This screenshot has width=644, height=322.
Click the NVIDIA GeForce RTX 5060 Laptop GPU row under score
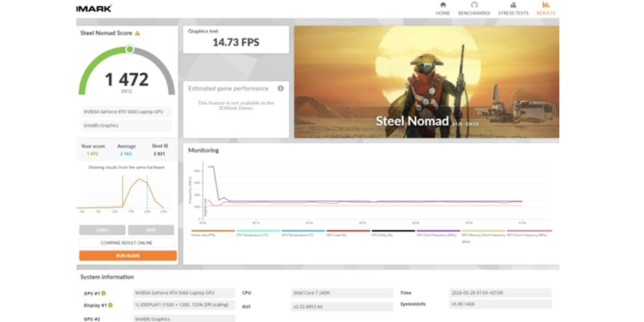pyautogui.click(x=126, y=111)
